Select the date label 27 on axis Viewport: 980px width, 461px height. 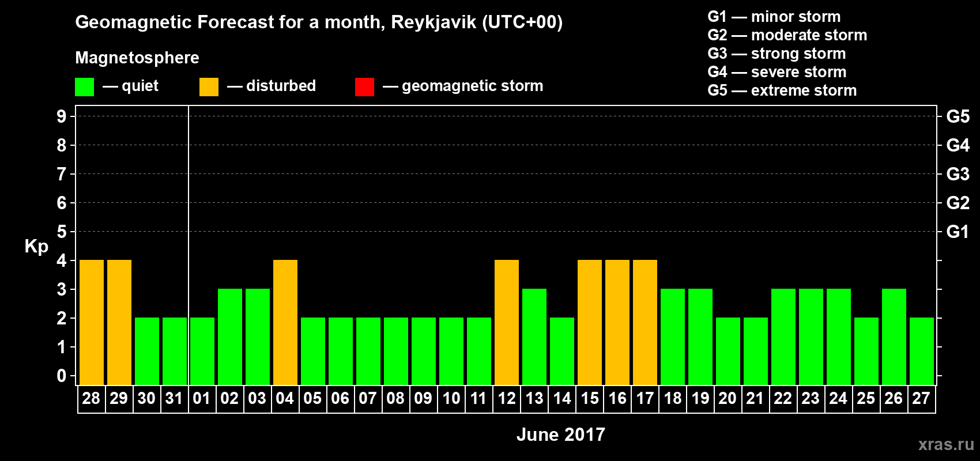point(921,399)
